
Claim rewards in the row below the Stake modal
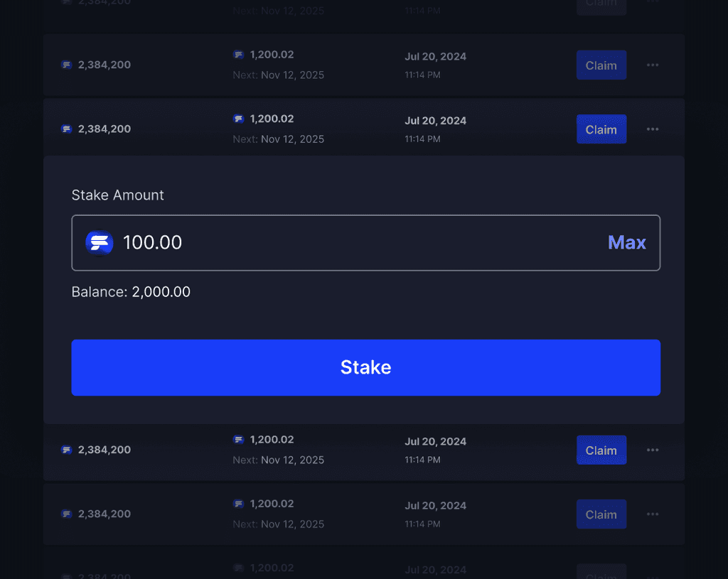[x=601, y=450]
